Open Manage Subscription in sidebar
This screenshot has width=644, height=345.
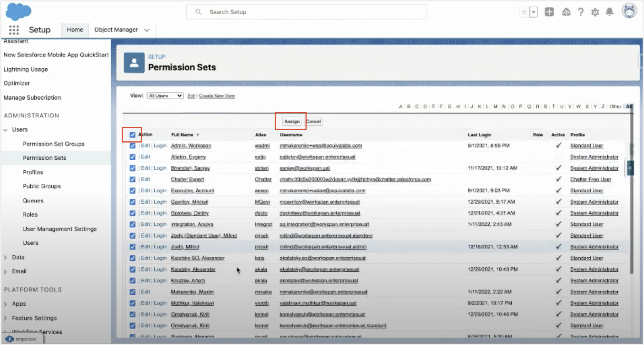[x=32, y=97]
